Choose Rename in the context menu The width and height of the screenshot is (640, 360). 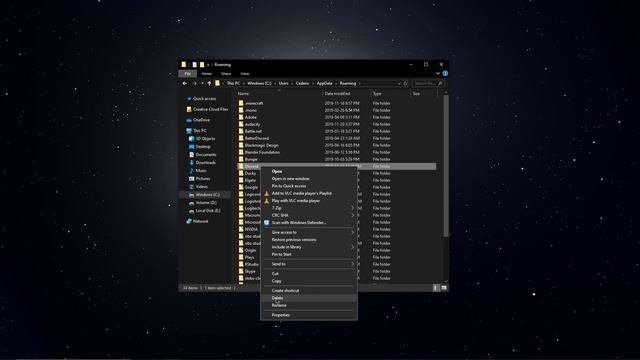tap(309, 305)
